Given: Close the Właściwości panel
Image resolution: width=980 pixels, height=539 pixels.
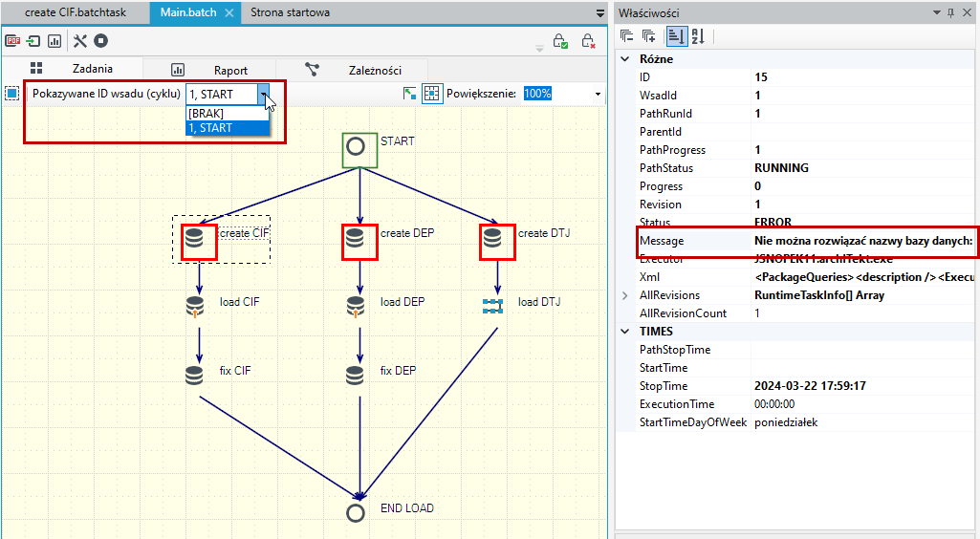Looking at the screenshot, I should (969, 12).
